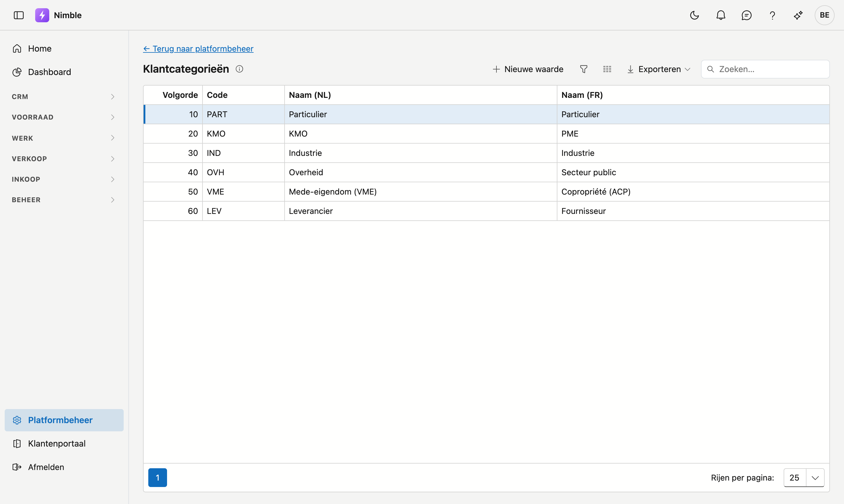844x504 pixels.
Task: Open the chat messages icon
Action: tap(746, 15)
